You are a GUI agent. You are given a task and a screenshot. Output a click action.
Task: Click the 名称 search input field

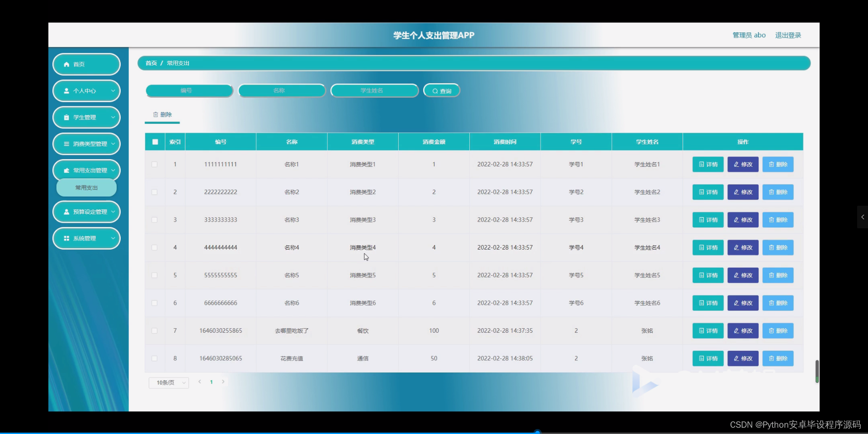(282, 90)
